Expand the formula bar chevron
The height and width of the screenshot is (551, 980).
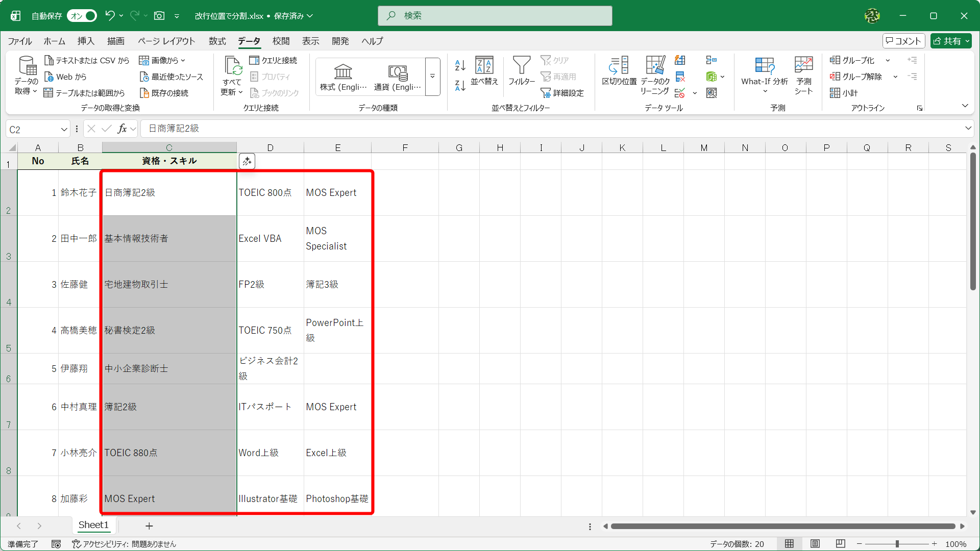[968, 129]
